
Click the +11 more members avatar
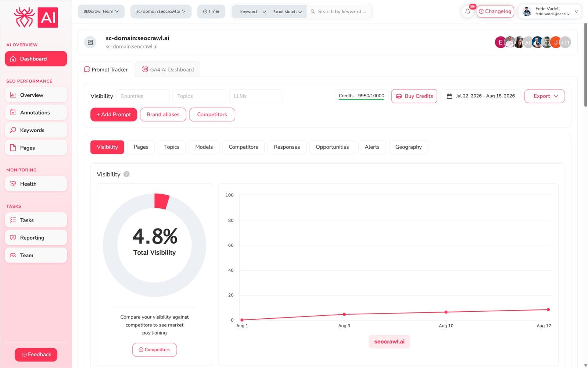pos(566,42)
